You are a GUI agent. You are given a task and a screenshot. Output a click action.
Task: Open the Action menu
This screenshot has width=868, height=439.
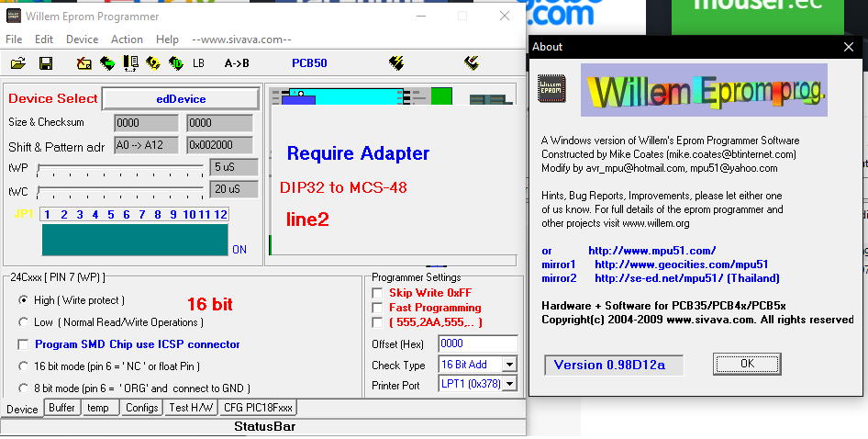click(127, 39)
